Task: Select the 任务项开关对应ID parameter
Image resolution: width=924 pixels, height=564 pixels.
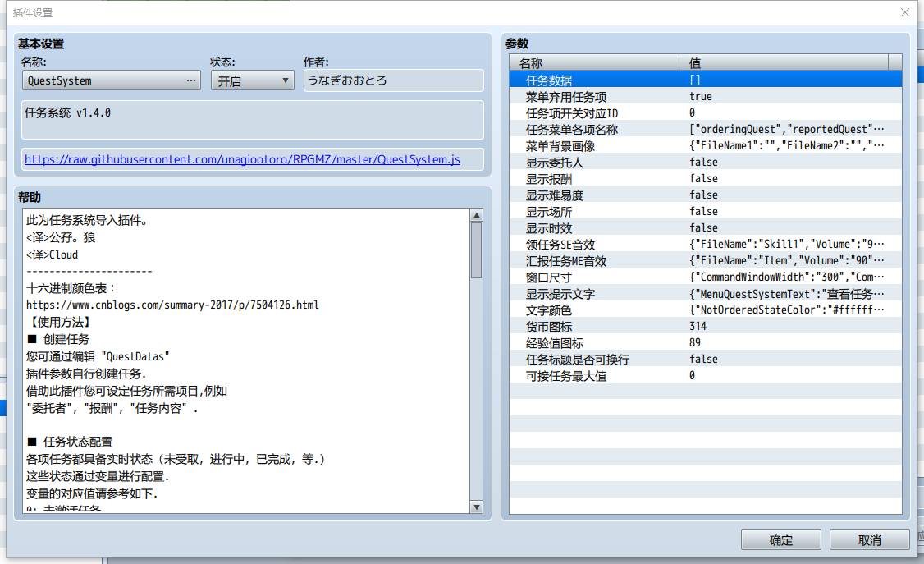Action: (706, 112)
